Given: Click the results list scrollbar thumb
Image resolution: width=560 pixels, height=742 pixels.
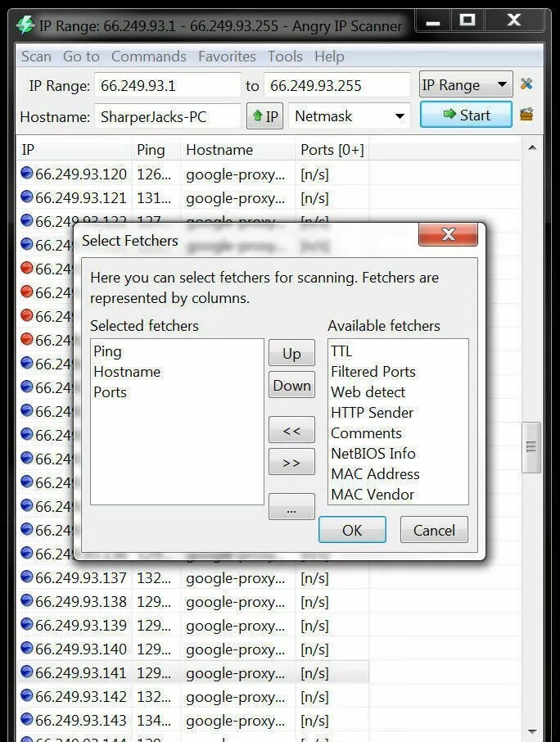Looking at the screenshot, I should click(x=531, y=447).
